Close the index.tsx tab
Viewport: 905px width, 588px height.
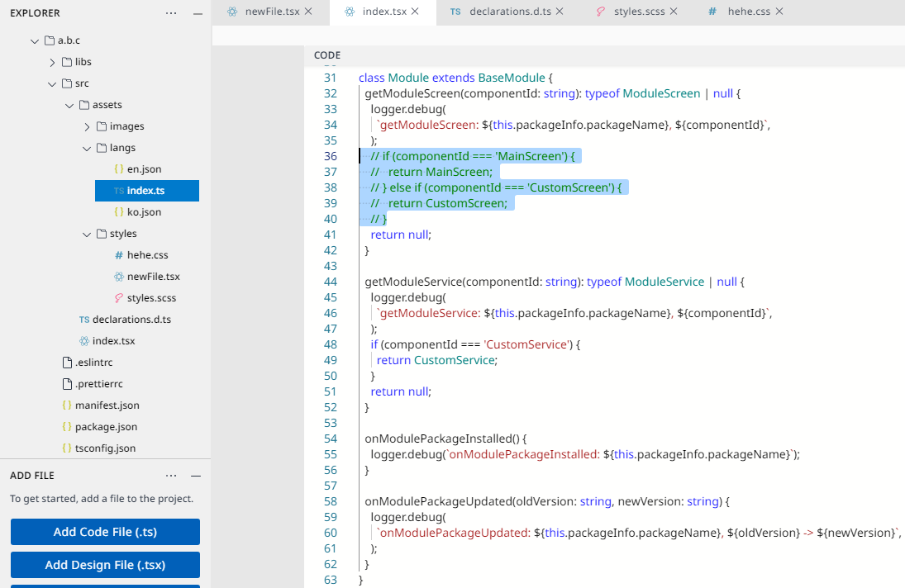click(x=415, y=12)
